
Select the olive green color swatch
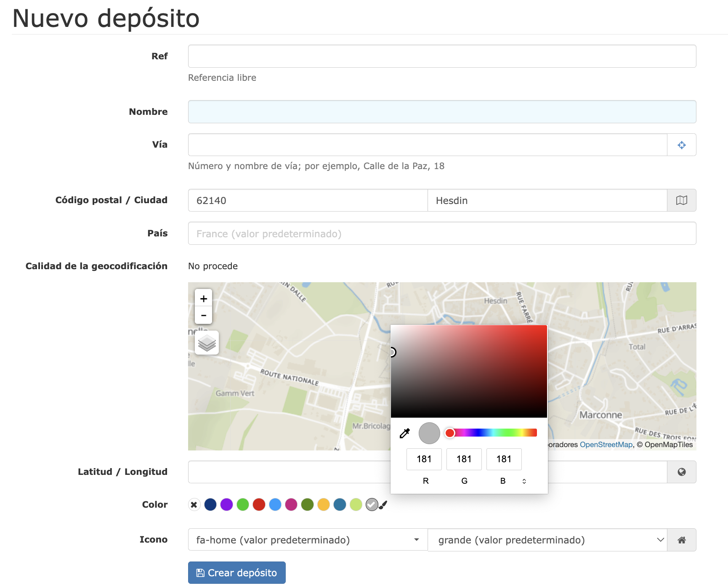(308, 504)
